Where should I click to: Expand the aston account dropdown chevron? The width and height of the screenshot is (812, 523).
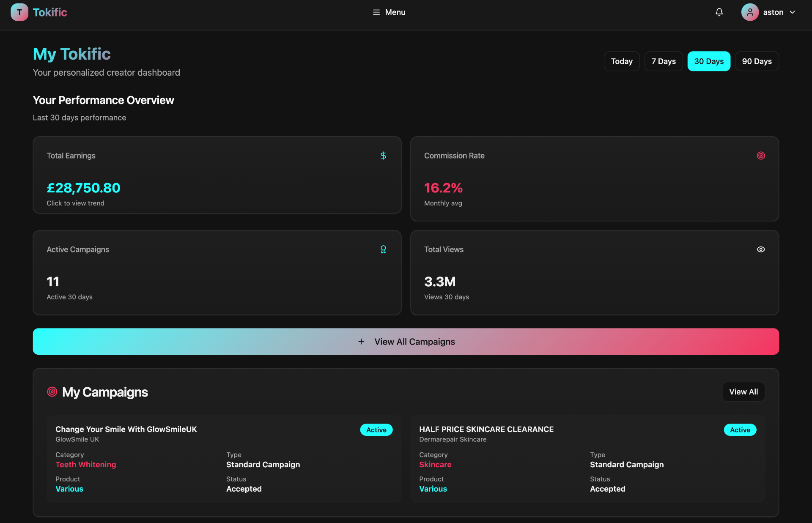(793, 12)
